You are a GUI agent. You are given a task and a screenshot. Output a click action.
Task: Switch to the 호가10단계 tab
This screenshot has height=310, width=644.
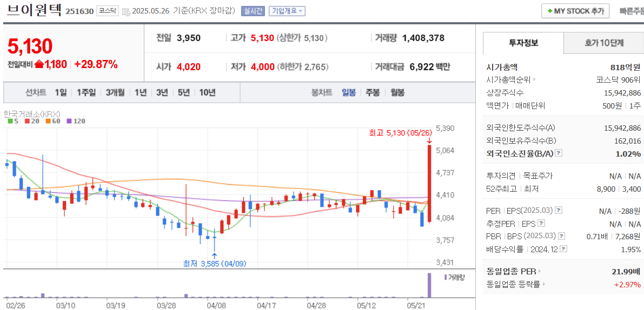pyautogui.click(x=604, y=43)
